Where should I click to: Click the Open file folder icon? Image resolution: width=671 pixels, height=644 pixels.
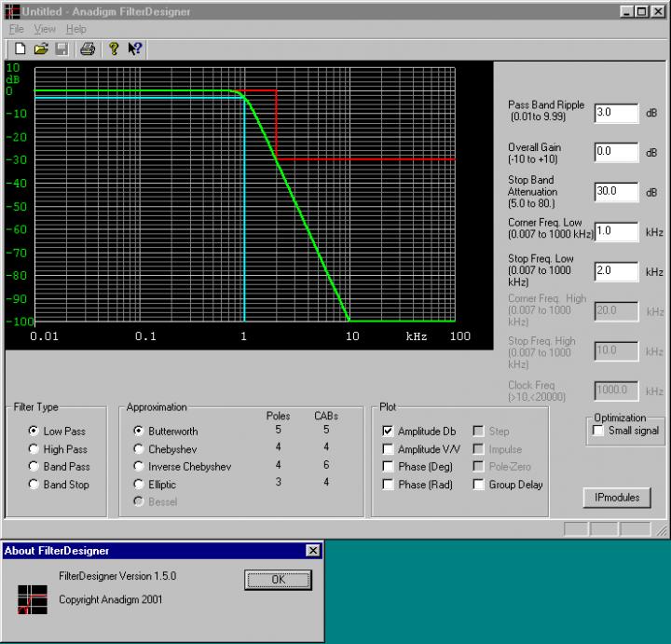[41, 49]
